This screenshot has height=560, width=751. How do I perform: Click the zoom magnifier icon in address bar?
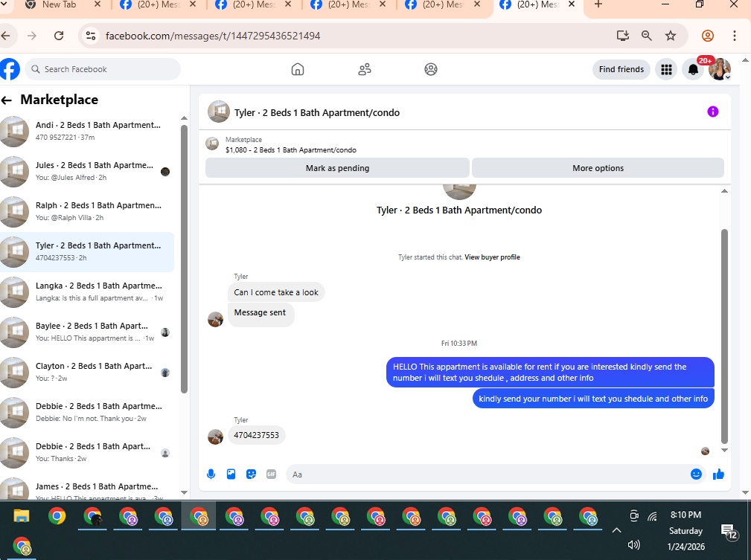[646, 36]
